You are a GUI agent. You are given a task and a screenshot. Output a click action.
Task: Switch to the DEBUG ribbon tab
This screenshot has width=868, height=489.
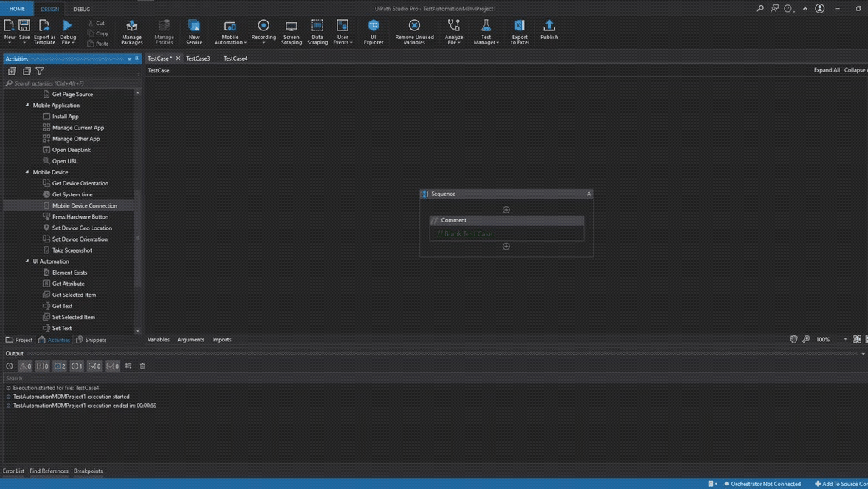point(81,9)
